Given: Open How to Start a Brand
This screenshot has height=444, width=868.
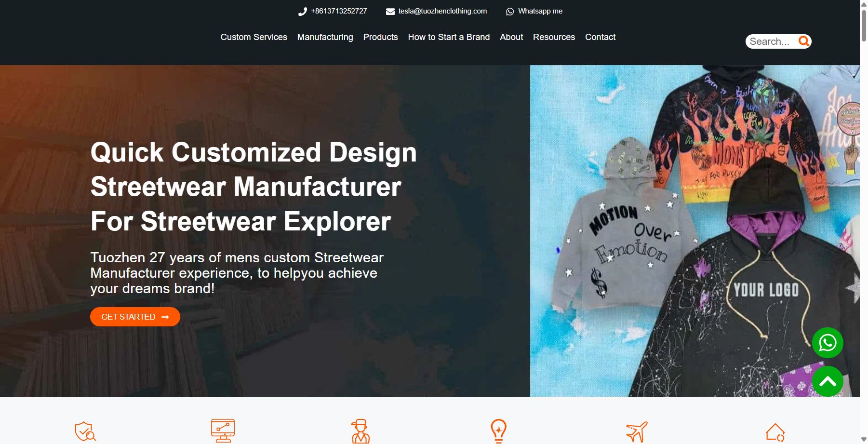Looking at the screenshot, I should pyautogui.click(x=449, y=37).
